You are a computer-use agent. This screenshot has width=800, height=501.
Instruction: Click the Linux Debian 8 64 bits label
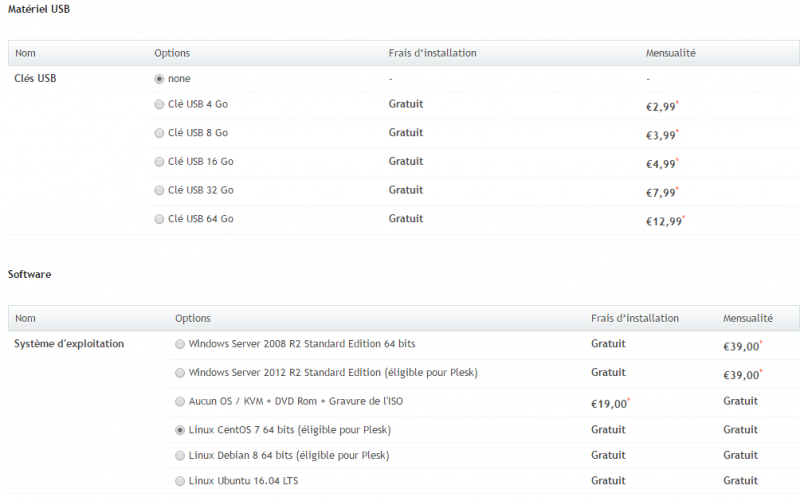[x=289, y=455]
